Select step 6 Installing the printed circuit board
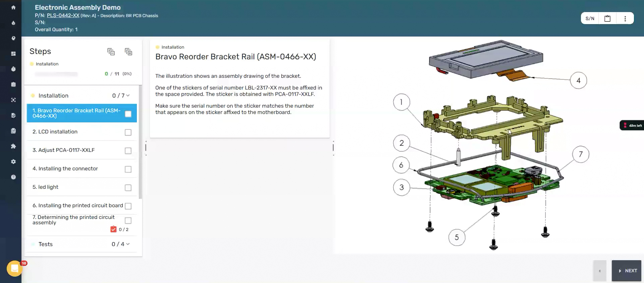This screenshot has width=644, height=283. click(77, 206)
